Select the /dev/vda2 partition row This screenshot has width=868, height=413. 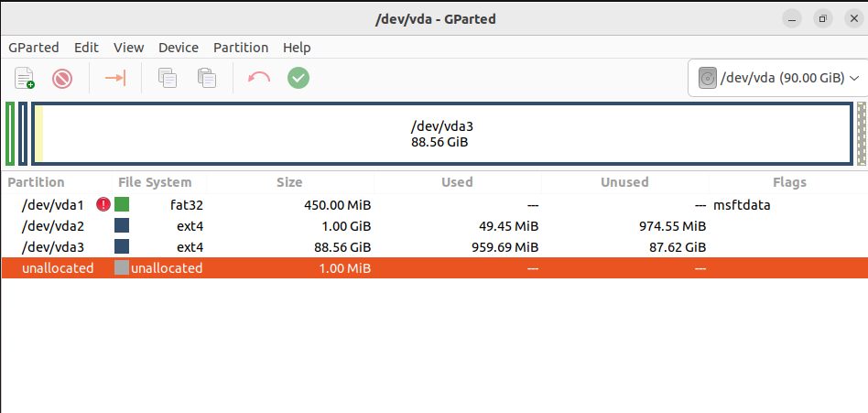click(x=434, y=226)
